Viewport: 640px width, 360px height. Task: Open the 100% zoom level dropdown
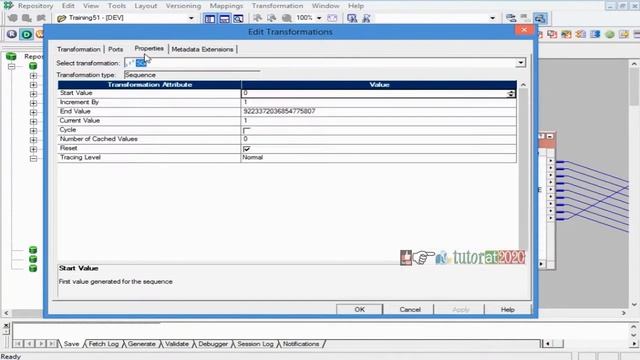319,18
